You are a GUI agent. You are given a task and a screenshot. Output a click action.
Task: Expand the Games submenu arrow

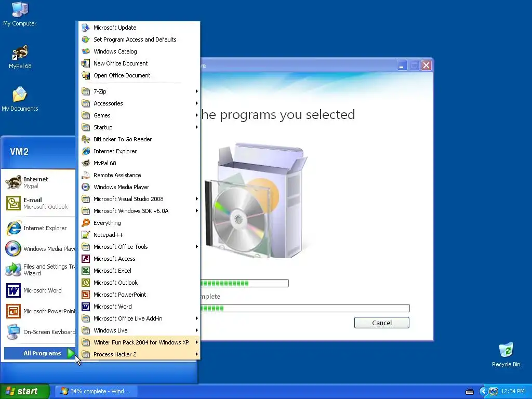coord(196,115)
